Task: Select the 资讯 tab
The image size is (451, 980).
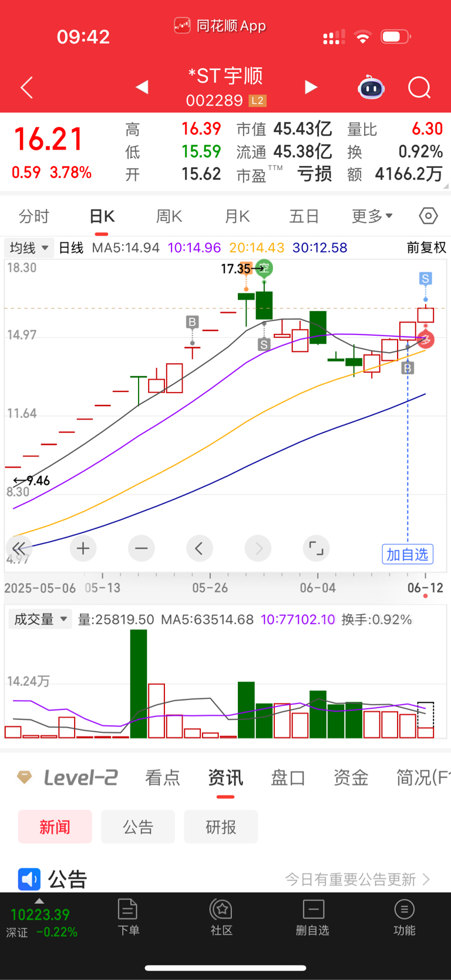Action: point(225,778)
